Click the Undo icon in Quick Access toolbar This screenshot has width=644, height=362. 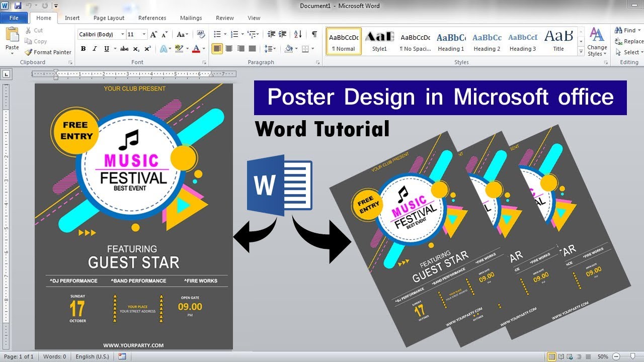[x=30, y=6]
